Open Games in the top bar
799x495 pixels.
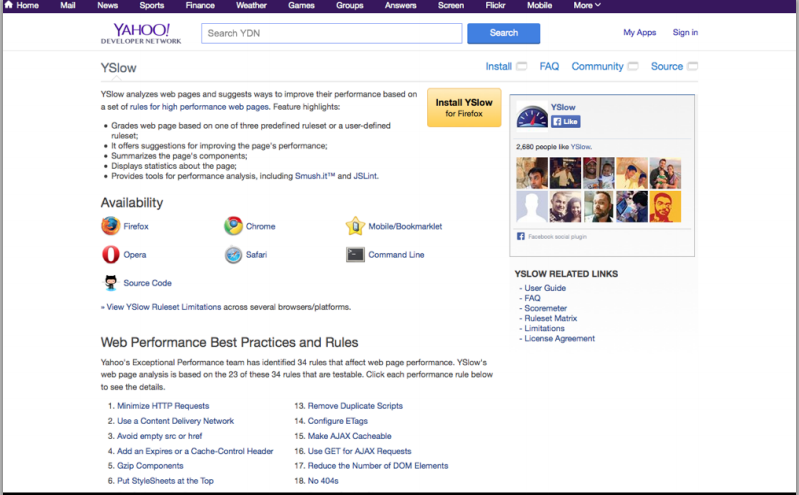[301, 5]
